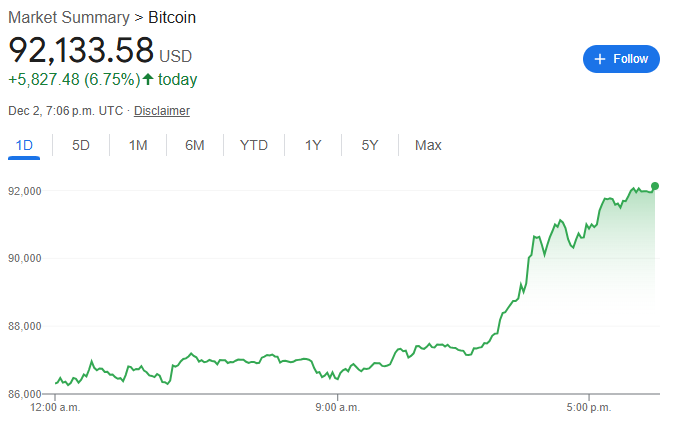Click the 5:00 p.m. axis label
This screenshot has height=424, width=679.
tap(588, 408)
